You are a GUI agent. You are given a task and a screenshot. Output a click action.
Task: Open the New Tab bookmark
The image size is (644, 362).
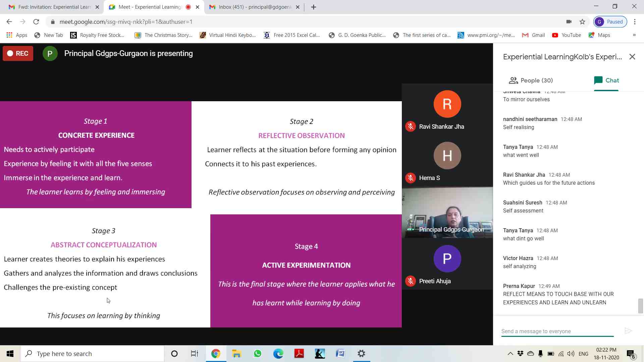point(49,35)
